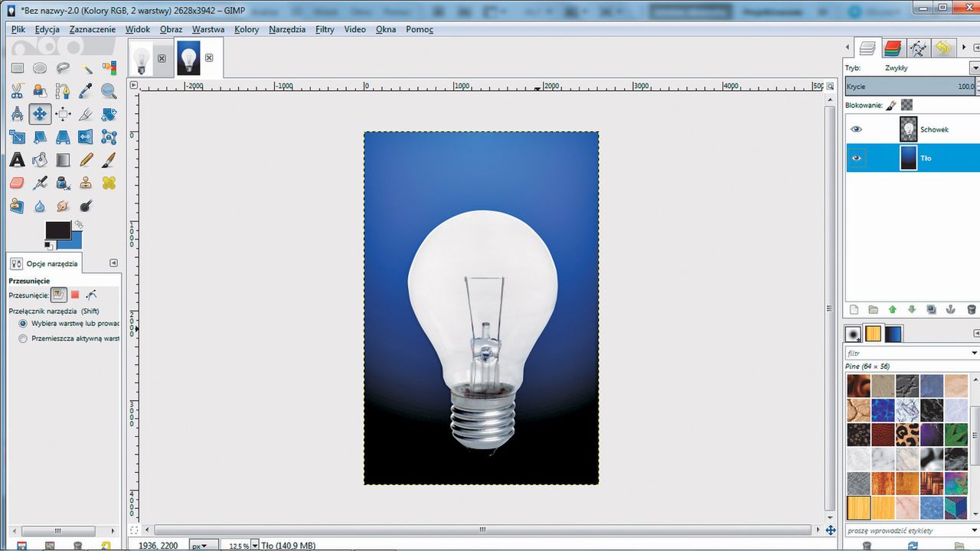Screen dimensions: 980x551
Task: Select the Crop tool
Action: 86,115
